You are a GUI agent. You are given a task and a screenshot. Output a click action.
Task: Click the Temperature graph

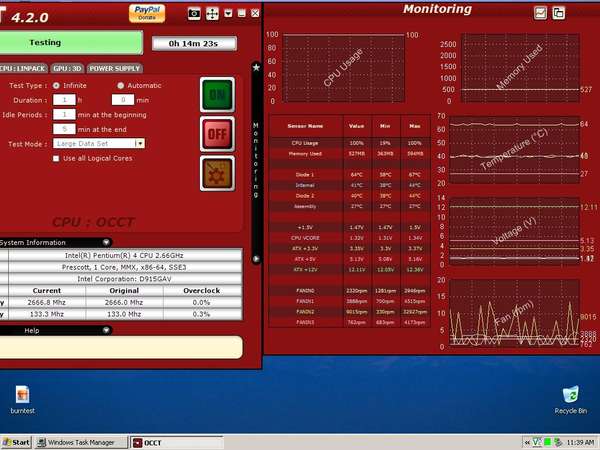[515, 150]
